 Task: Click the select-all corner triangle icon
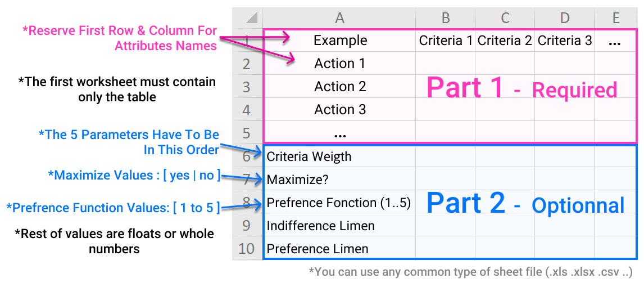pos(250,18)
